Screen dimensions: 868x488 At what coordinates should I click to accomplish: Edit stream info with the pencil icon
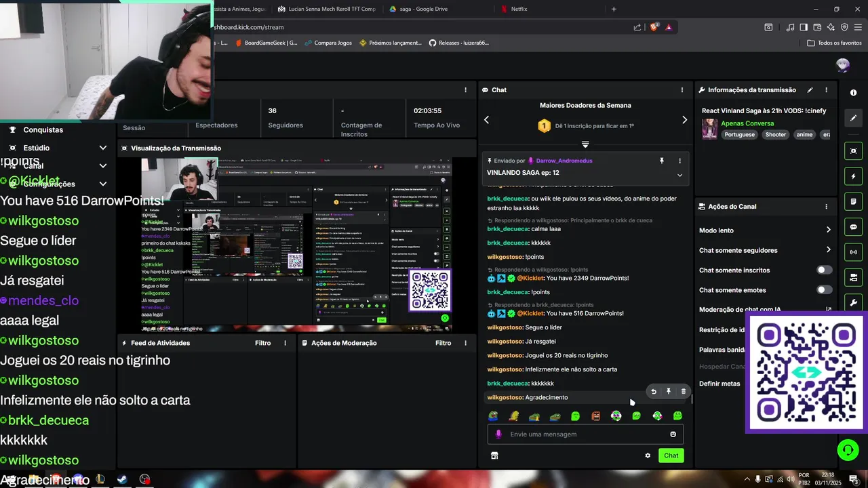[810, 89]
